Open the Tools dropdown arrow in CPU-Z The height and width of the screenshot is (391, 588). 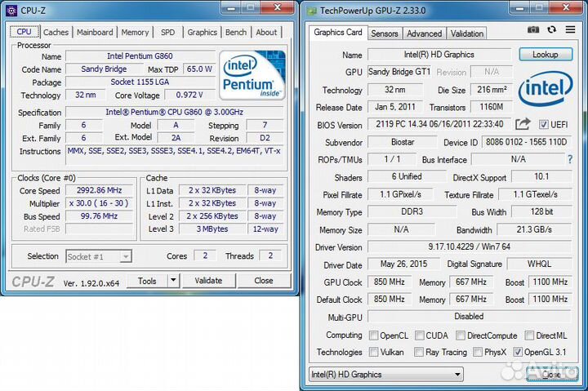pyautogui.click(x=173, y=281)
